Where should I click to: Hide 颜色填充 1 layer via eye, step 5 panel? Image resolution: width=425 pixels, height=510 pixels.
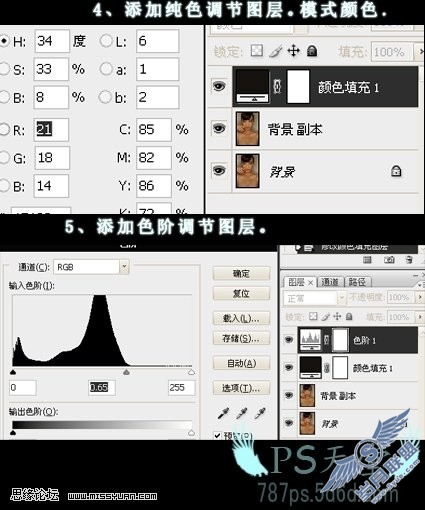(x=289, y=367)
